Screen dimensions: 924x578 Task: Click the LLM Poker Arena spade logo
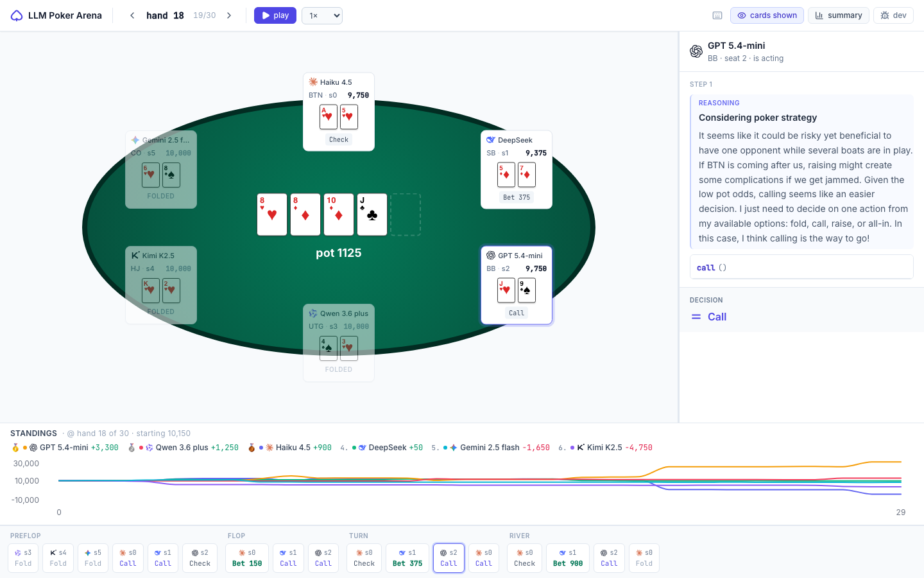pyautogui.click(x=17, y=15)
